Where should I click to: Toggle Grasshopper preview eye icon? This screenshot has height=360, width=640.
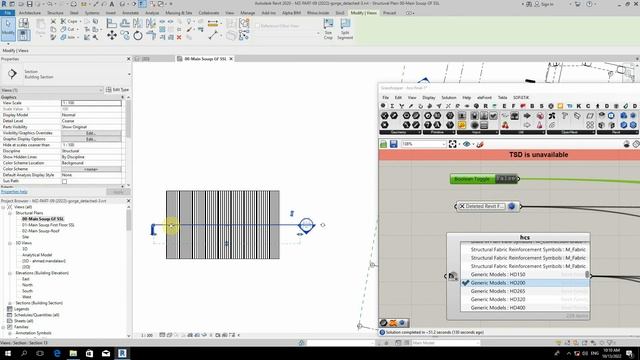click(x=467, y=144)
